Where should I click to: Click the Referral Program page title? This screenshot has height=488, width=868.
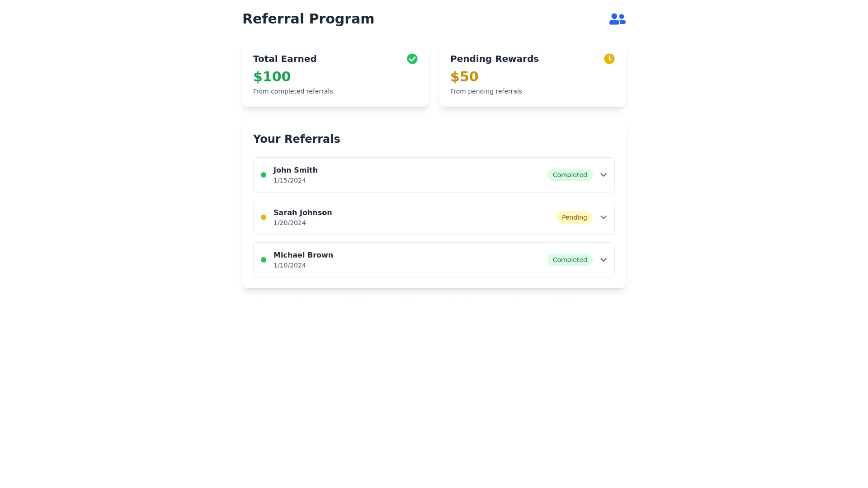[308, 19]
